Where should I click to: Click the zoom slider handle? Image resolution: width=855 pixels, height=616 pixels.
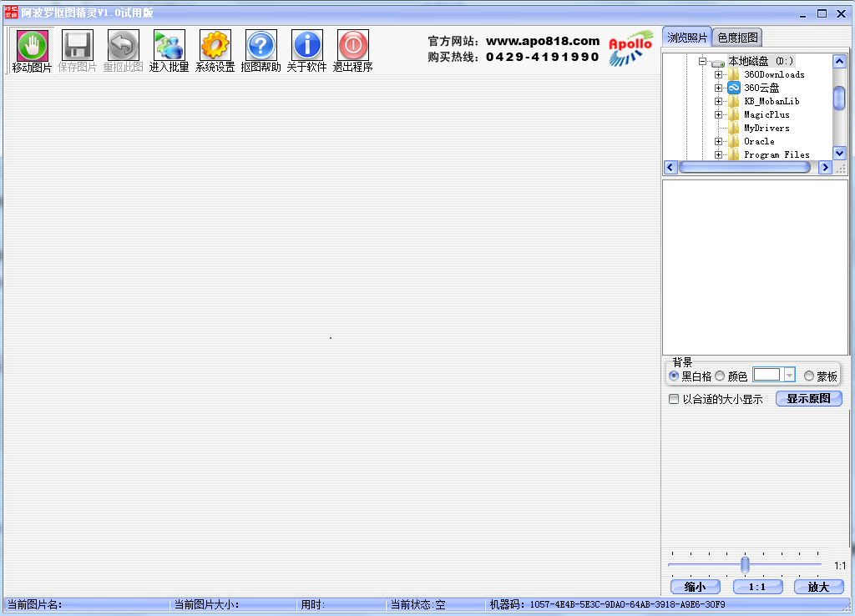coord(745,565)
